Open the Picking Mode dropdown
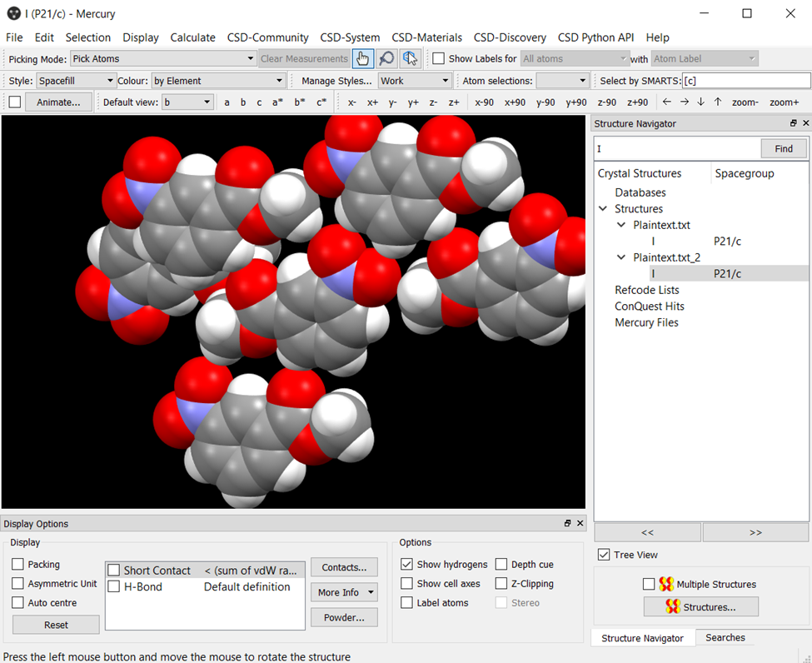Viewport: 812px width, 663px height. click(163, 58)
